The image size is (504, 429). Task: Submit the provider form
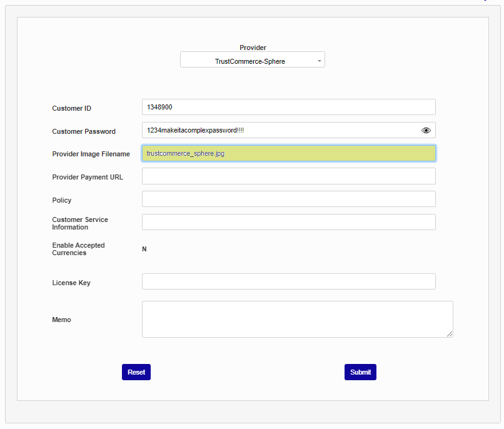360,372
